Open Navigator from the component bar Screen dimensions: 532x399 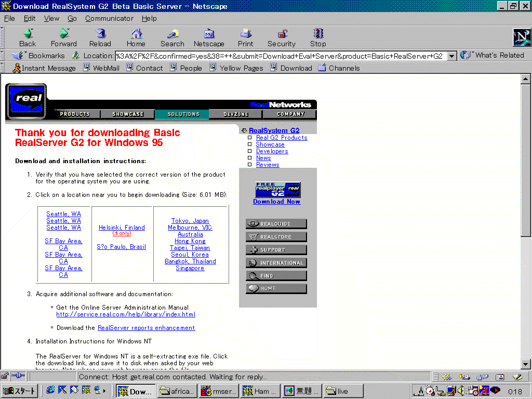(x=446, y=377)
